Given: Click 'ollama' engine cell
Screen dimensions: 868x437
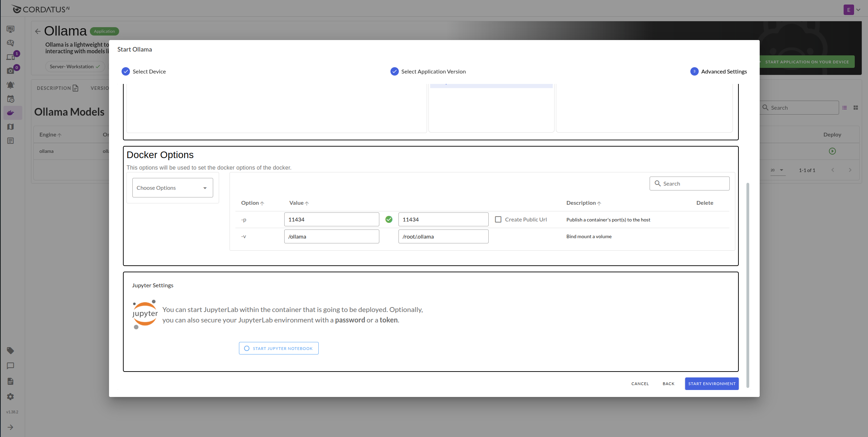Looking at the screenshot, I should click(46, 151).
